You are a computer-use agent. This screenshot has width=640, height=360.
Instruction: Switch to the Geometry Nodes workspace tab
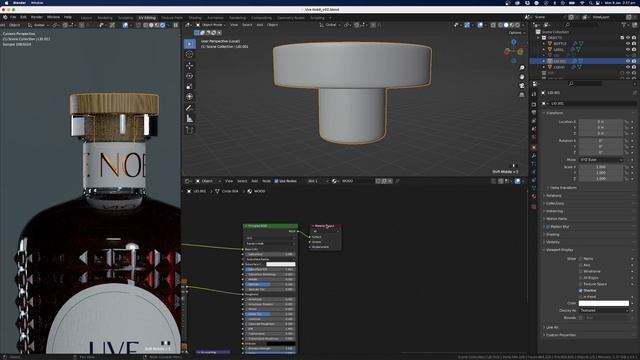(291, 18)
